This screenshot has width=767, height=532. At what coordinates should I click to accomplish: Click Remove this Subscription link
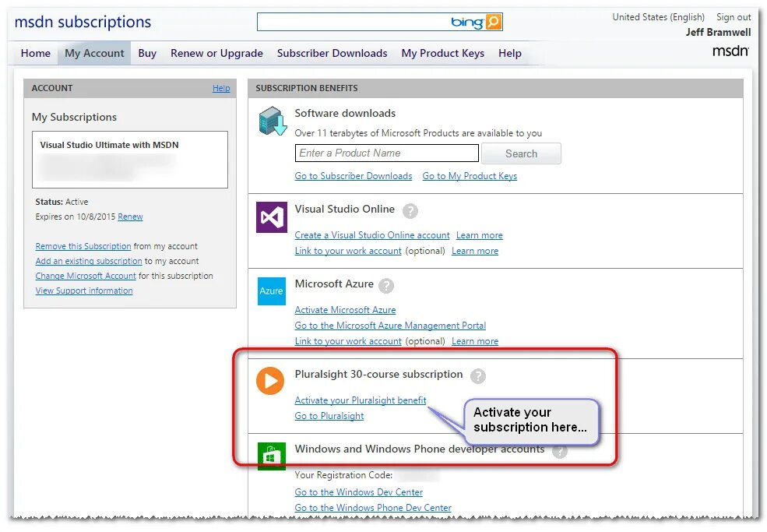pyautogui.click(x=83, y=246)
